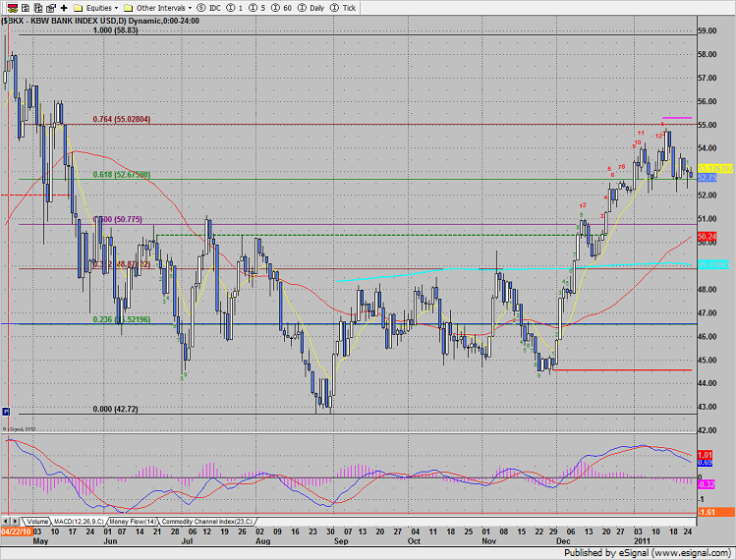Viewport: 736px width, 560px height.
Task: Click the fourth toolbar icon with lock
Action: click(51, 7)
